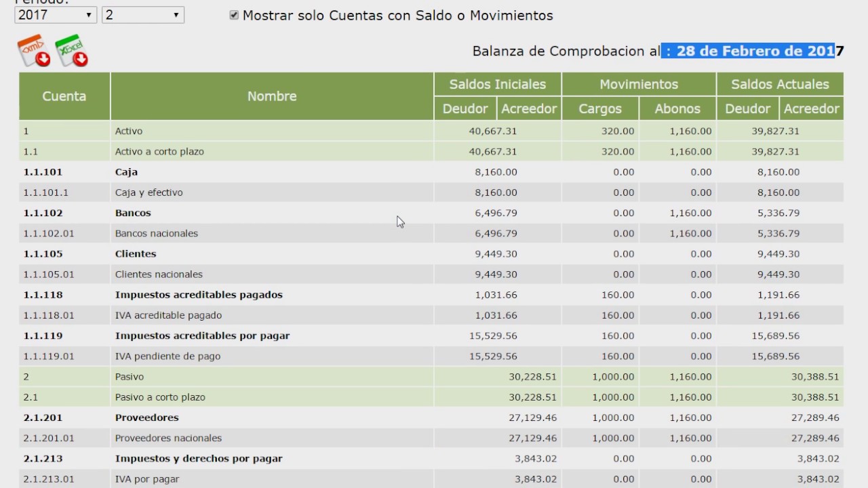The image size is (868, 488).
Task: Open the month dropdown showing 2
Action: [x=142, y=14]
